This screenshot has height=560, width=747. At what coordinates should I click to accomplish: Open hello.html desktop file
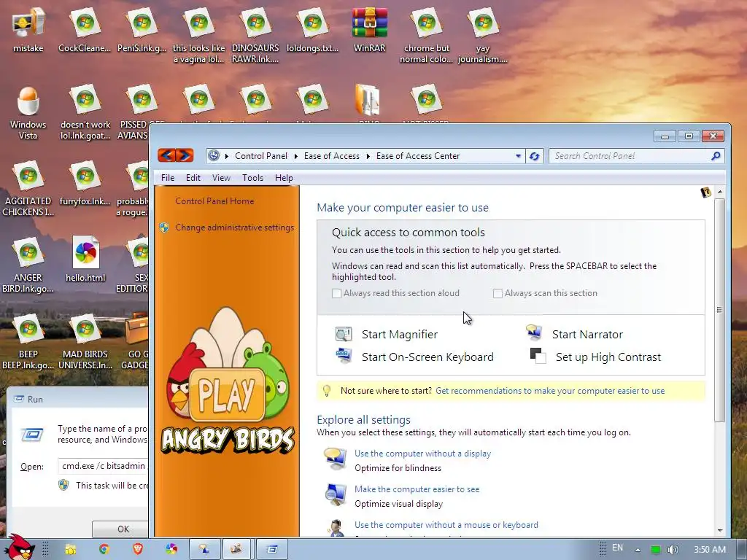click(x=85, y=260)
